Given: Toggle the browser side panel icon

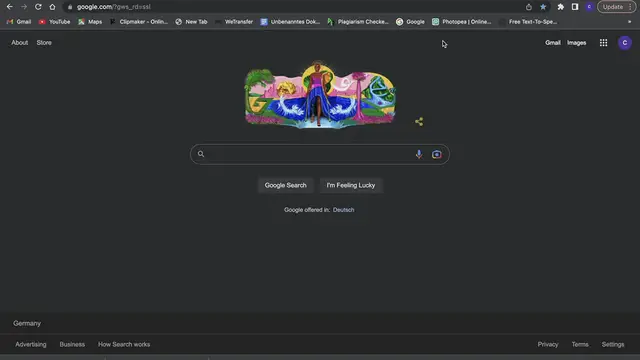Looking at the screenshot, I should [575, 7].
